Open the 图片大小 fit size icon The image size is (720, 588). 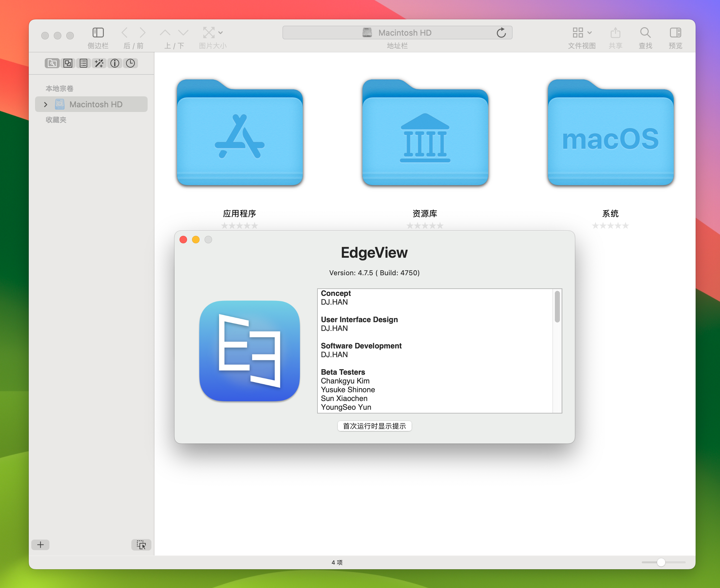point(209,33)
